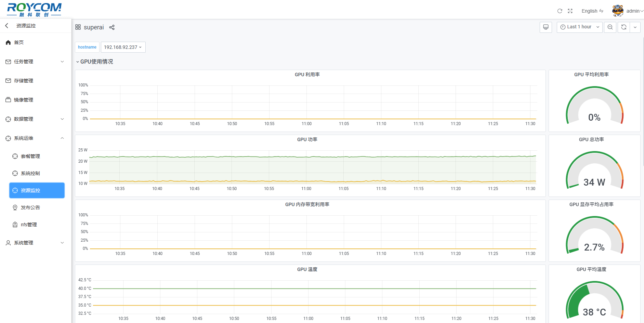Collapse the 系统运维 menu
644x323 pixels.
(x=36, y=138)
